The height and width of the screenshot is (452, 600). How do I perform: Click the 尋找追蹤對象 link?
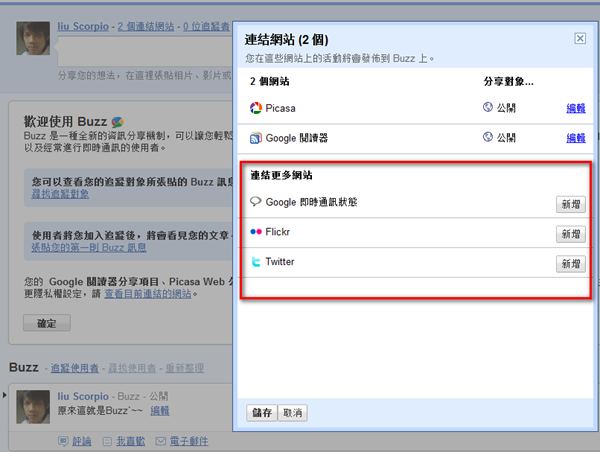point(60,194)
